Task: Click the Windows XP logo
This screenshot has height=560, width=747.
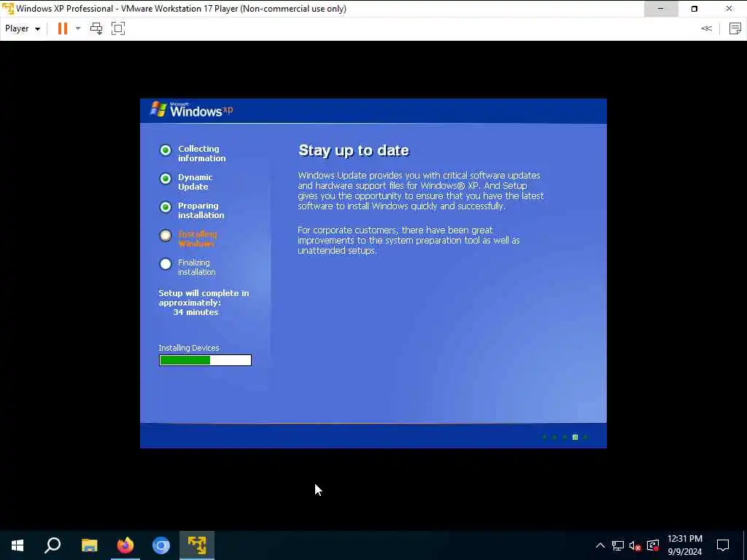Action: 192,110
